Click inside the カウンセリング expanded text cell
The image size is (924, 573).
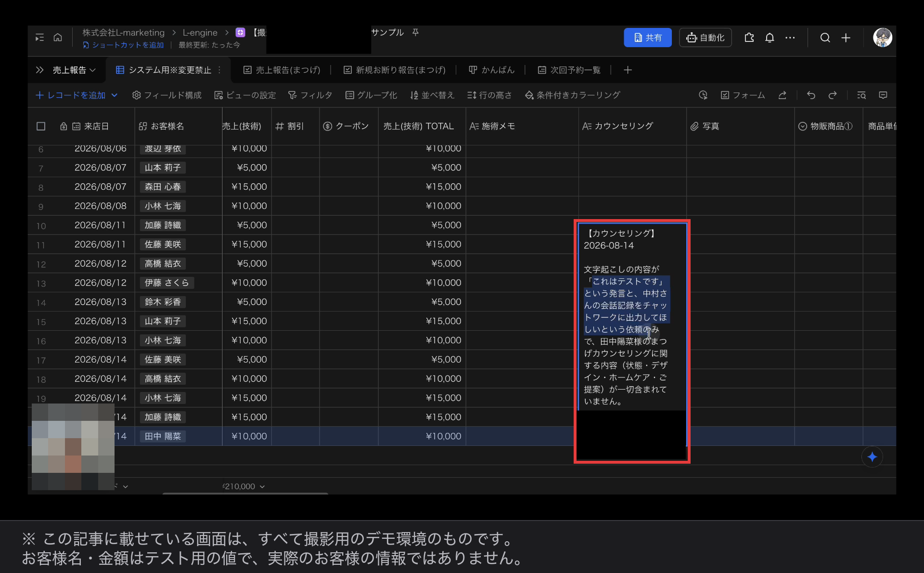[632, 317]
